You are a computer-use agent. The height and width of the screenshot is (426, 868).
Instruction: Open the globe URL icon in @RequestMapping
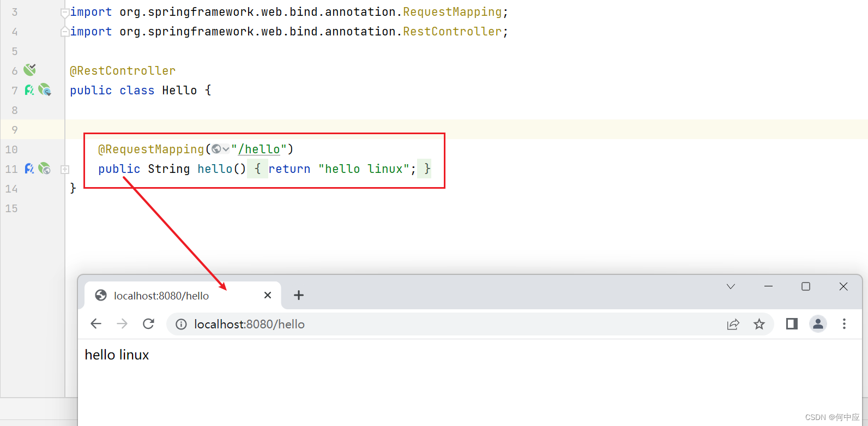pos(220,149)
